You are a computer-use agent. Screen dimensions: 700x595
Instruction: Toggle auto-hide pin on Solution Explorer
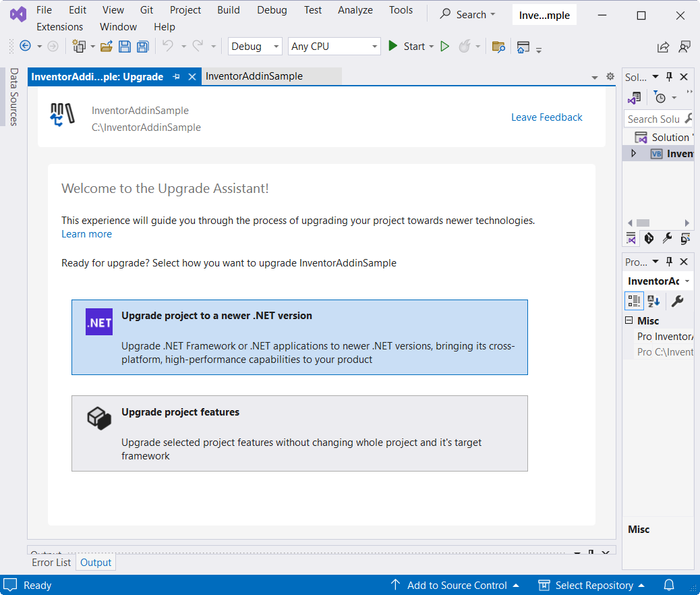(x=669, y=77)
